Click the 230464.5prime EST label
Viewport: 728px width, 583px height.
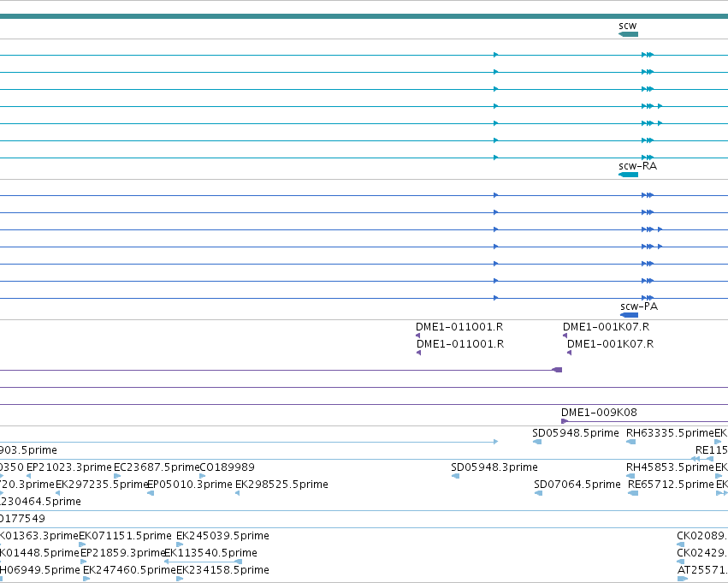point(40,501)
